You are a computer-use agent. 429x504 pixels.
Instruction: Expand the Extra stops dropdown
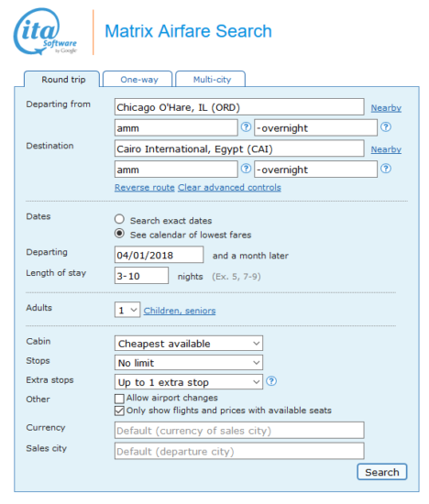189,382
